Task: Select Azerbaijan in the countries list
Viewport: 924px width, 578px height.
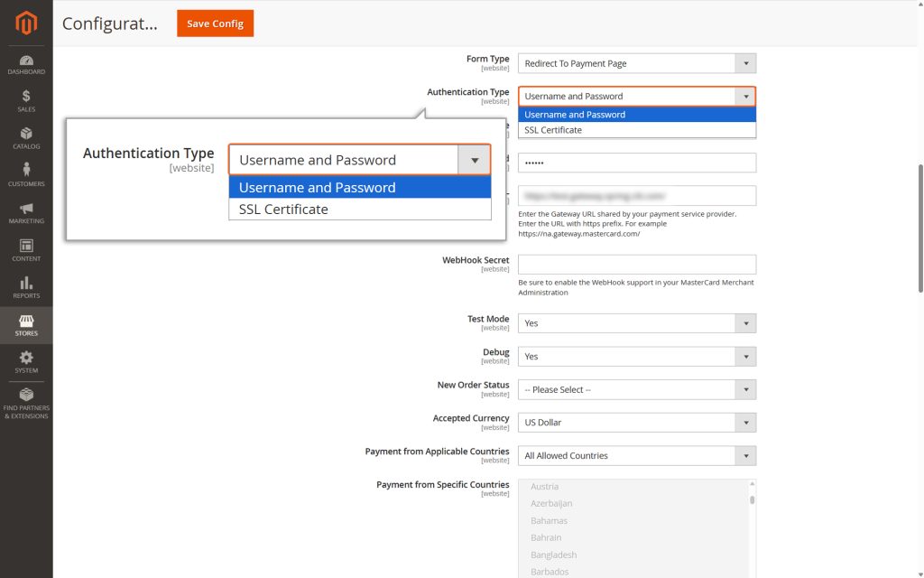Action: [551, 504]
